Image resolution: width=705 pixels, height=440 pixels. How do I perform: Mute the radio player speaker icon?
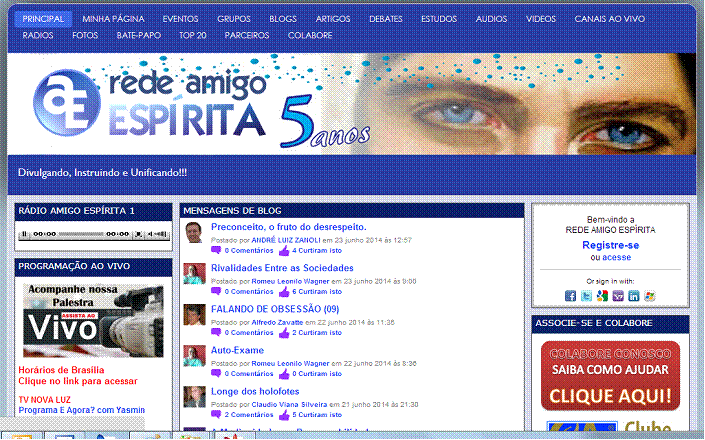[x=150, y=234]
